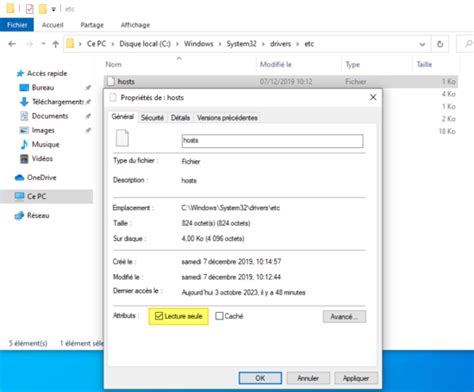This screenshot has width=474, height=392.
Task: Switch to the Sécurité tab
Action: 152,118
